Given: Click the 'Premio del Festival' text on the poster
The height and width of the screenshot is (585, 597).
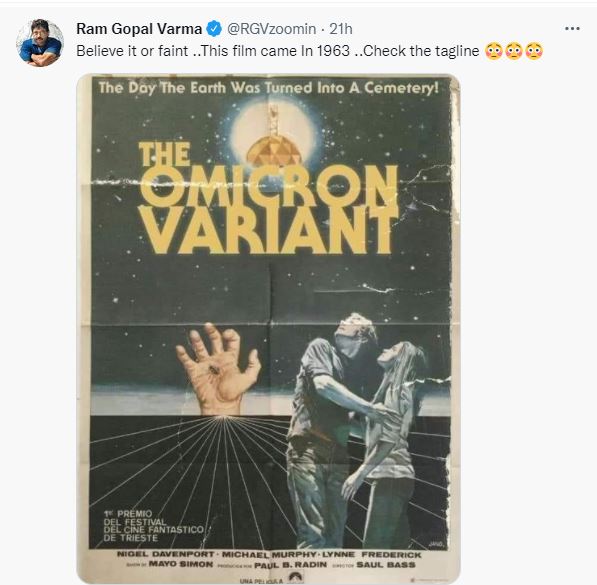Looking at the screenshot, I should pyautogui.click(x=153, y=526).
